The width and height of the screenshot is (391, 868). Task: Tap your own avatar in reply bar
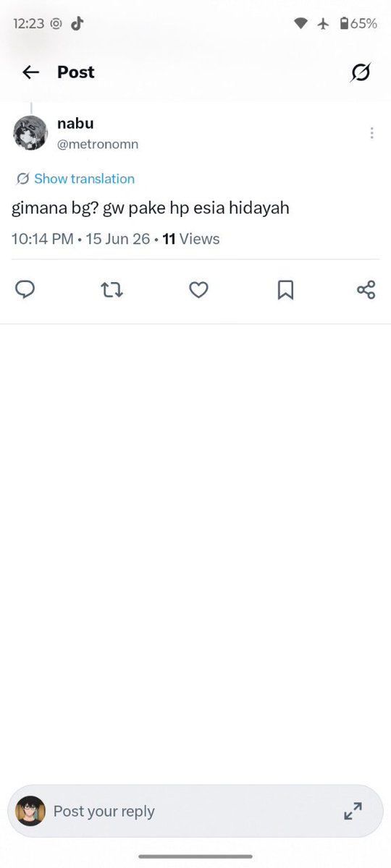tap(30, 811)
